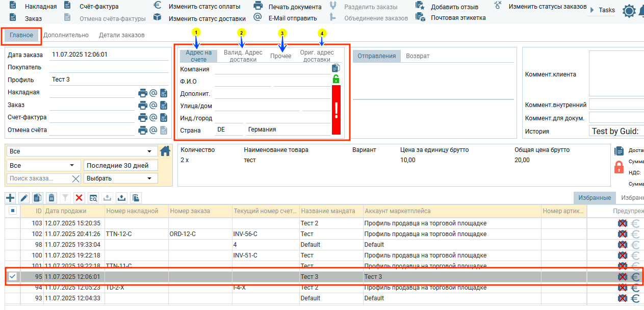Click the green unlock address icon
The height and width of the screenshot is (310, 644).
(x=336, y=79)
